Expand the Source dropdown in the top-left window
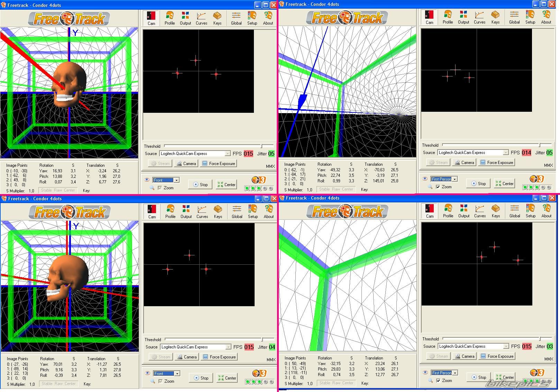560x392 pixels. pos(228,154)
